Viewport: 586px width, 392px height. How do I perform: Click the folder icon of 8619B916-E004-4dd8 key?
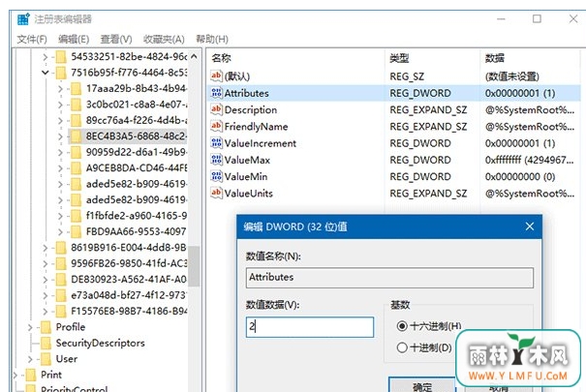click(61, 248)
